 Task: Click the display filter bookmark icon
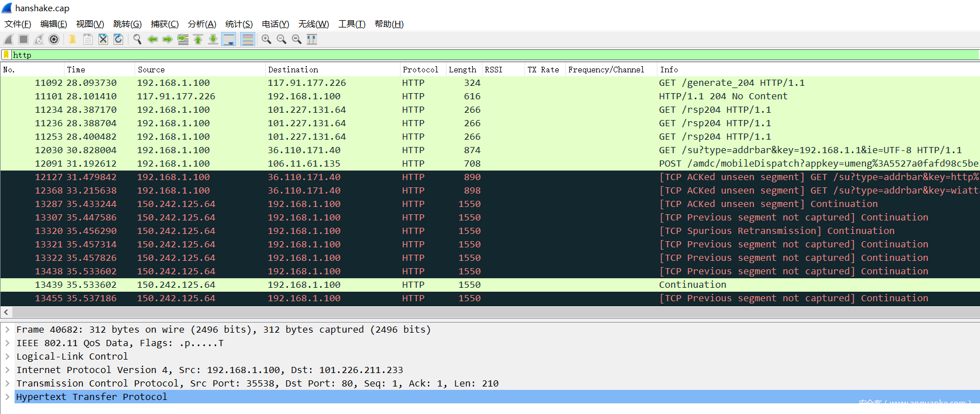coord(6,55)
